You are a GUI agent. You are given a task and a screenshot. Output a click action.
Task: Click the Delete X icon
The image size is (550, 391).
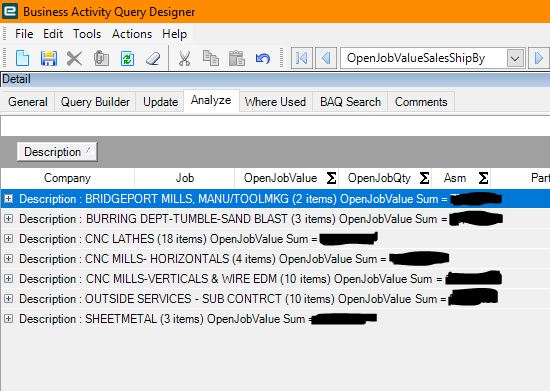coord(74,58)
